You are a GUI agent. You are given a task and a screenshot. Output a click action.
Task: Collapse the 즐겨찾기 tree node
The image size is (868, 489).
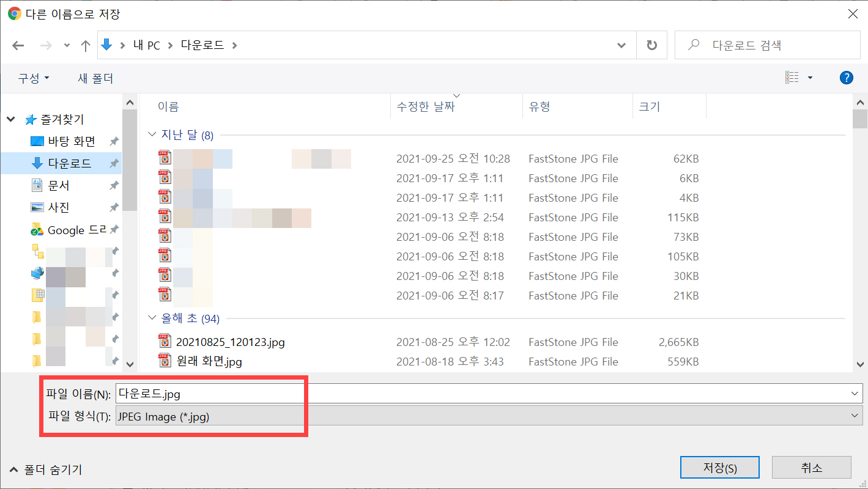(x=11, y=119)
